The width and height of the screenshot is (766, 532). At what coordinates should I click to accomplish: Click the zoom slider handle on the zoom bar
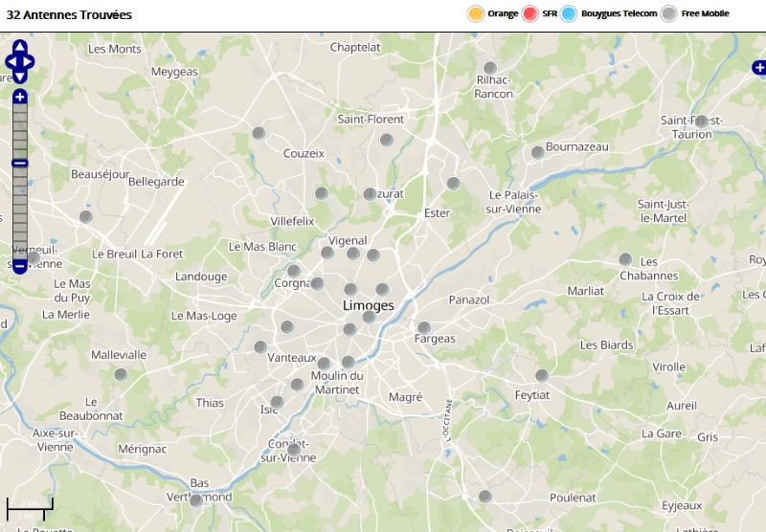[19, 164]
